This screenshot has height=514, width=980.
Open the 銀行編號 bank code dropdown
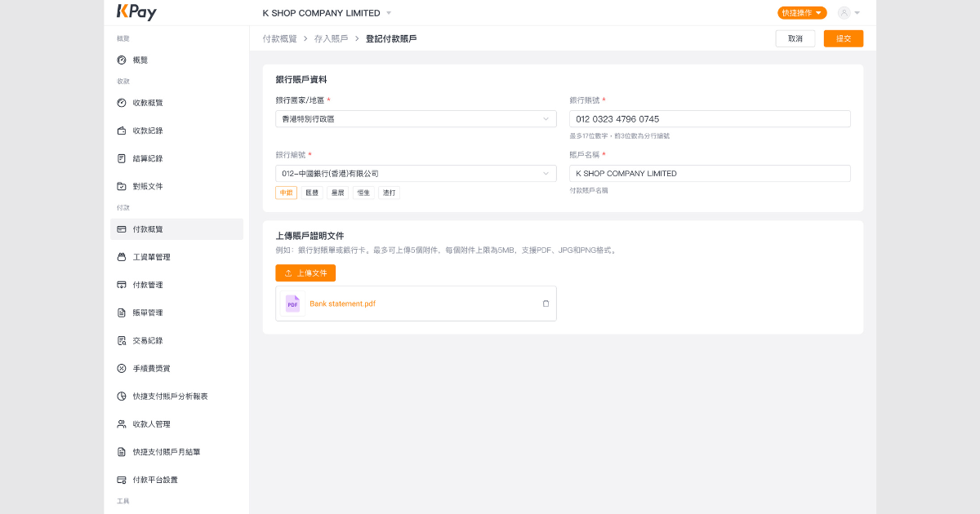[416, 174]
